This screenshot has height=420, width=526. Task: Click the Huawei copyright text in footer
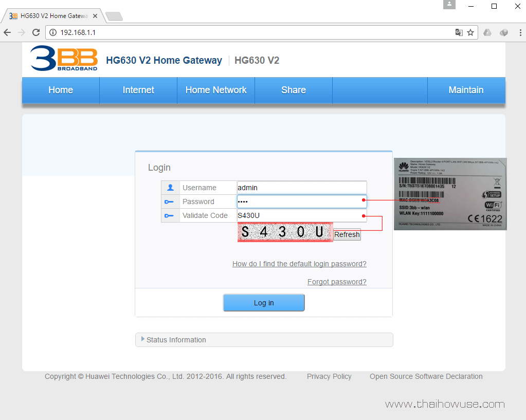click(x=166, y=376)
